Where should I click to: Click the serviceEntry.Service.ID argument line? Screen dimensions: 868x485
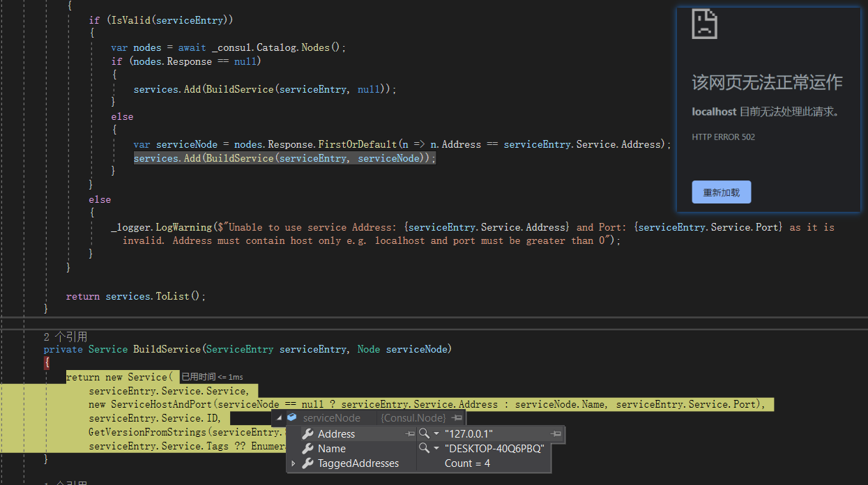coord(155,418)
